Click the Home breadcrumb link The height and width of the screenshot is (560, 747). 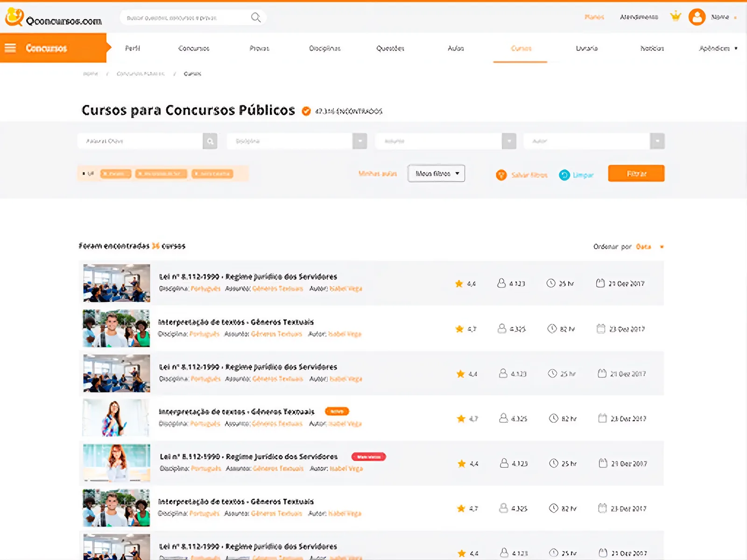click(91, 74)
